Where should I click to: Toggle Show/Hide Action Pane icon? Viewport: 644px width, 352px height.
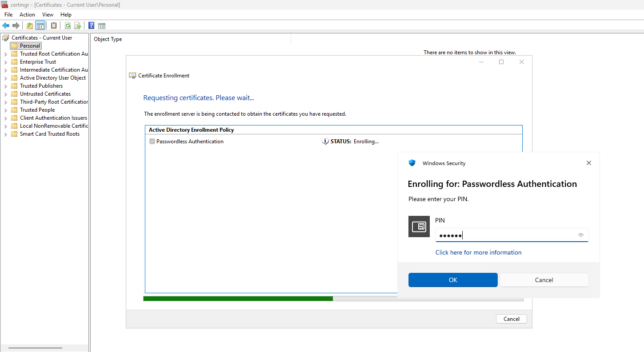click(x=102, y=25)
